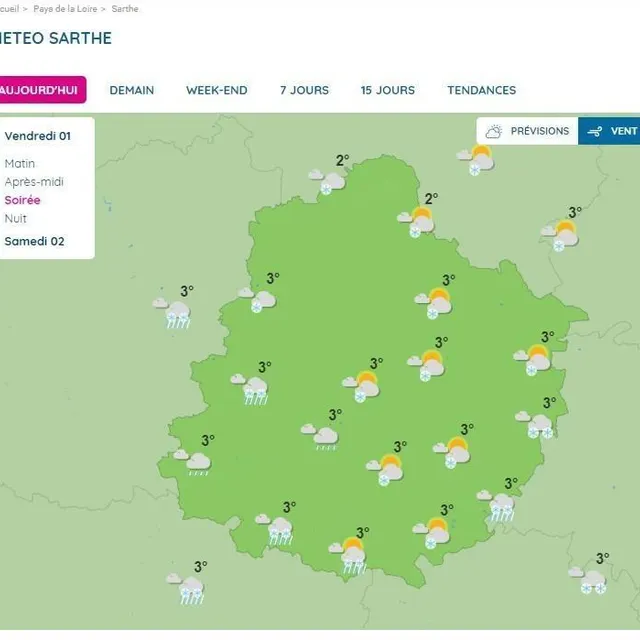Click sun-cloud snow icon on east border
640x640 pixels.
tap(532, 360)
